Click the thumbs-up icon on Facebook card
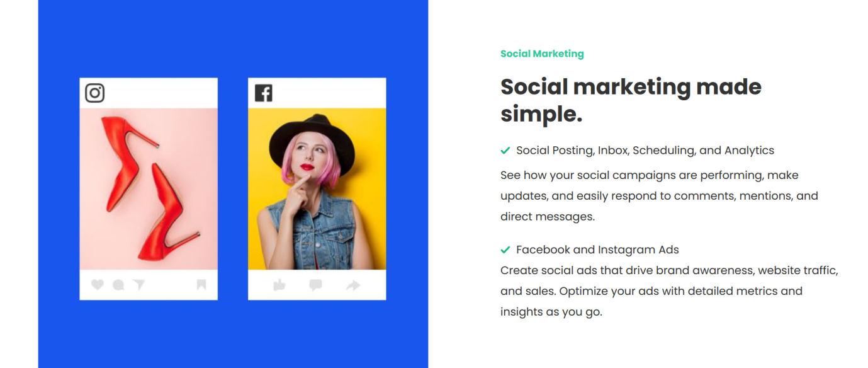 279,285
